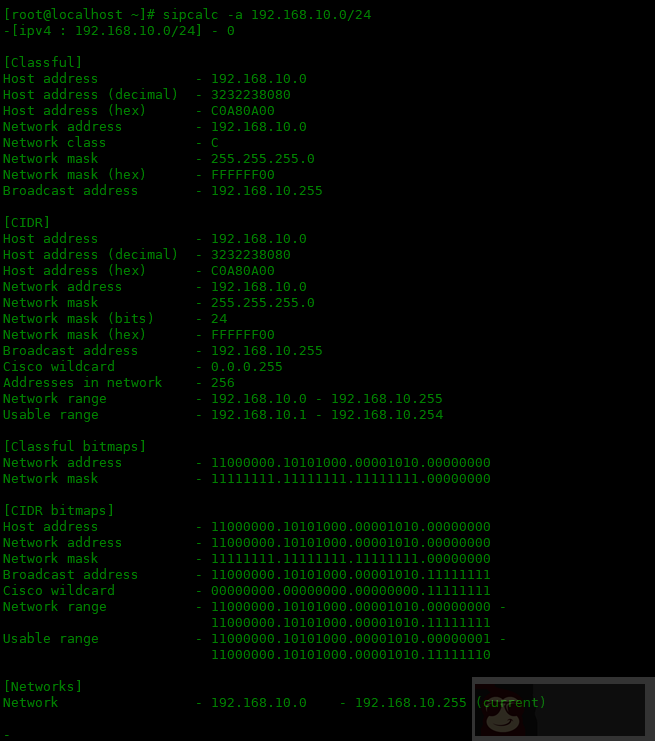Click "C0A80A00" in the CIDR section
The image size is (655, 741).
(x=242, y=271)
